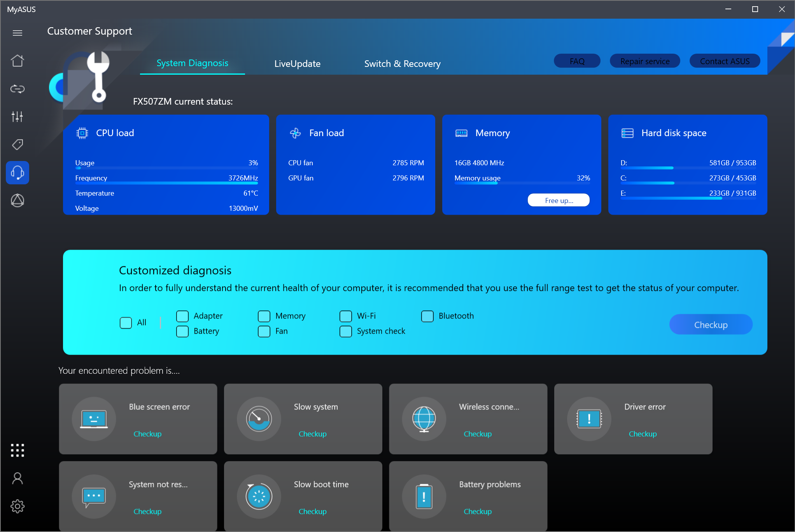
Task: Click the Free up memory button
Action: 559,200
